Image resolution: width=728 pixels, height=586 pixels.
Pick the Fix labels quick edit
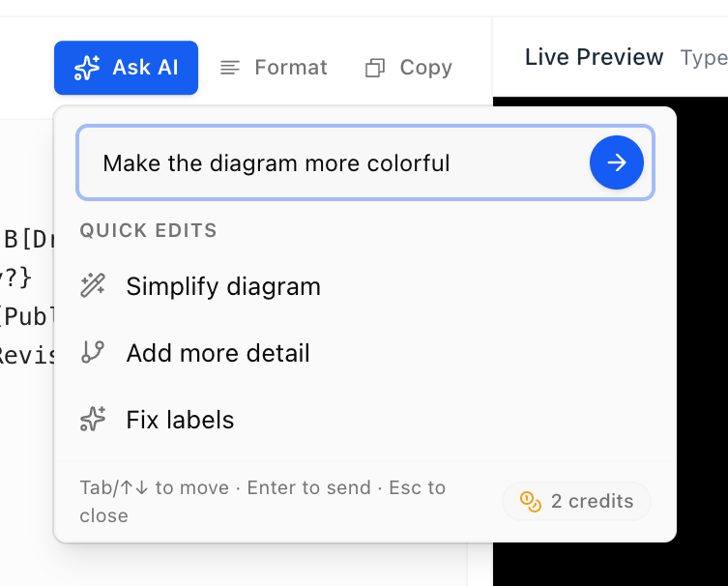click(364, 420)
